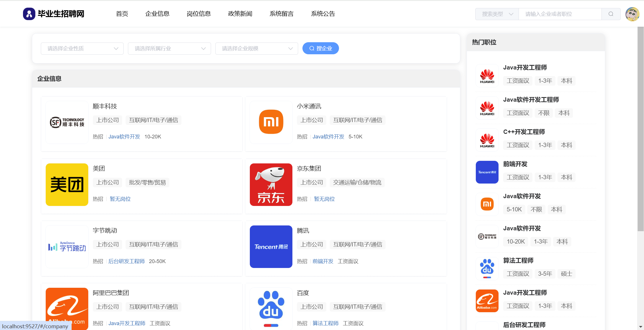This screenshot has height=330, width=644.
Task: Open the 后台研发工程师 job link
Action: click(126, 261)
